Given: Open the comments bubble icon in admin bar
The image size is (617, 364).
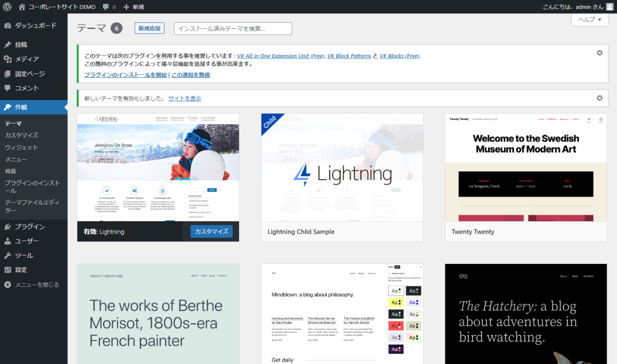Looking at the screenshot, I should click(106, 7).
